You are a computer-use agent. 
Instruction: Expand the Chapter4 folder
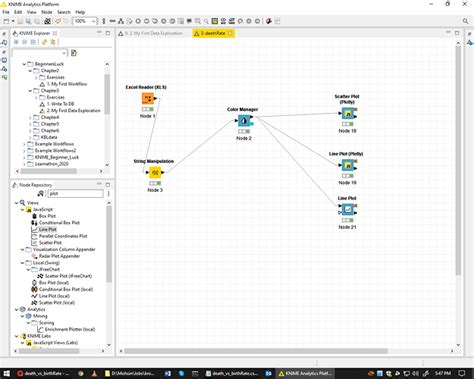coord(30,117)
